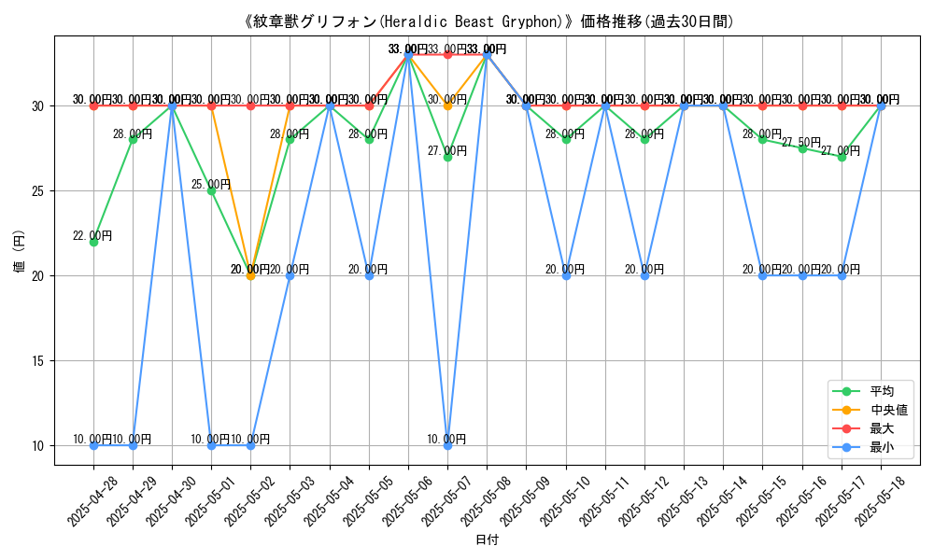Click the 22.00円 data label
Image resolution: width=934 pixels, height=560 pixels.
point(92,235)
